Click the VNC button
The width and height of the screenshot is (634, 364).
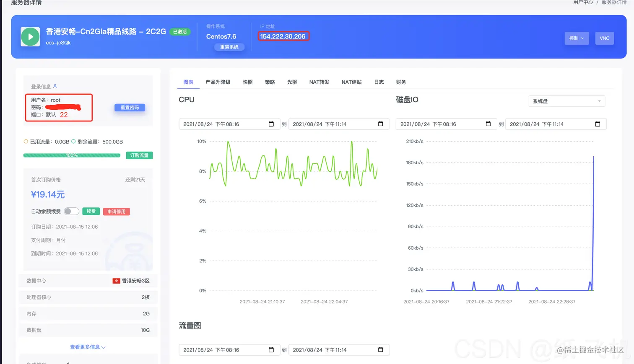pyautogui.click(x=605, y=38)
